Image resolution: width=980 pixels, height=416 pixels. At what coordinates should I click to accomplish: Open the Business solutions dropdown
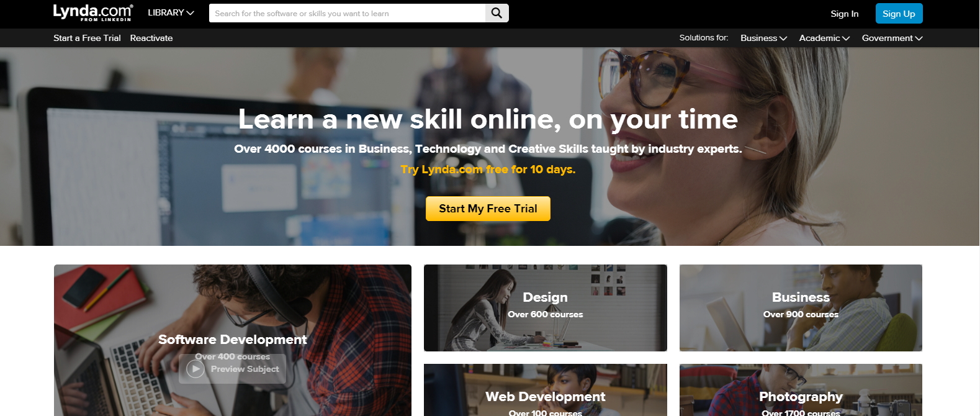(763, 38)
